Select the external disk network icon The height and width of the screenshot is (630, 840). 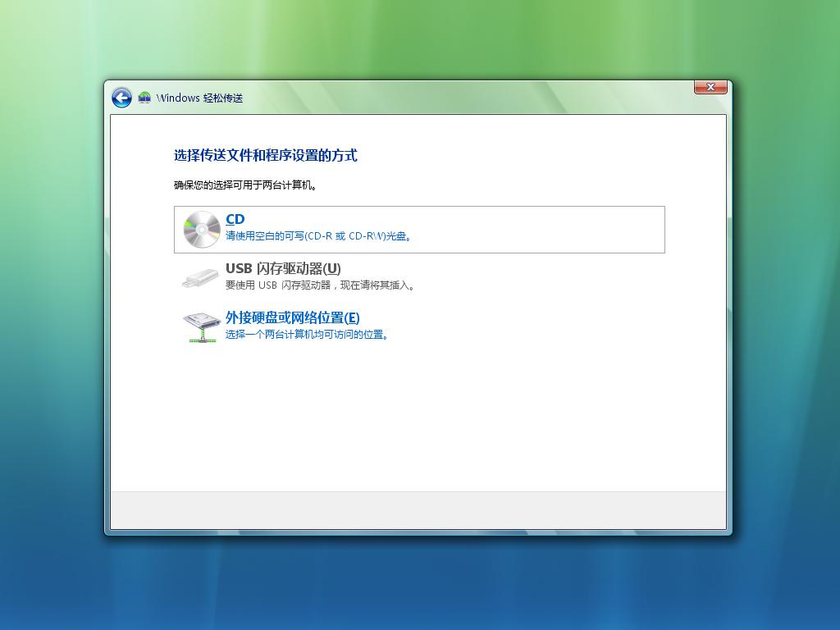(202, 326)
